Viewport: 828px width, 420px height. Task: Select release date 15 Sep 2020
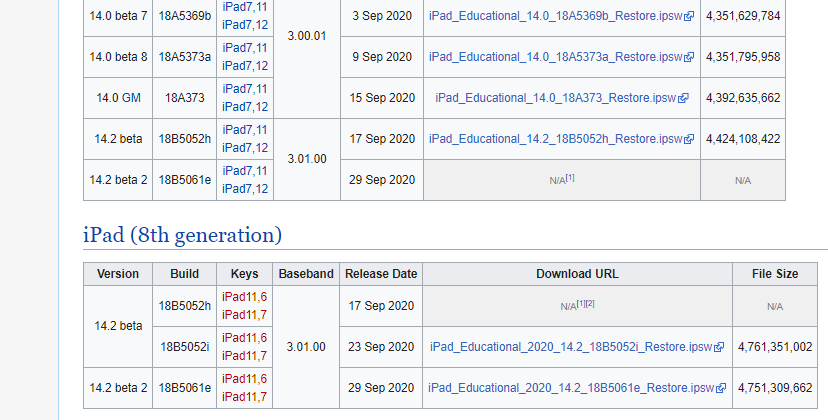(x=382, y=98)
